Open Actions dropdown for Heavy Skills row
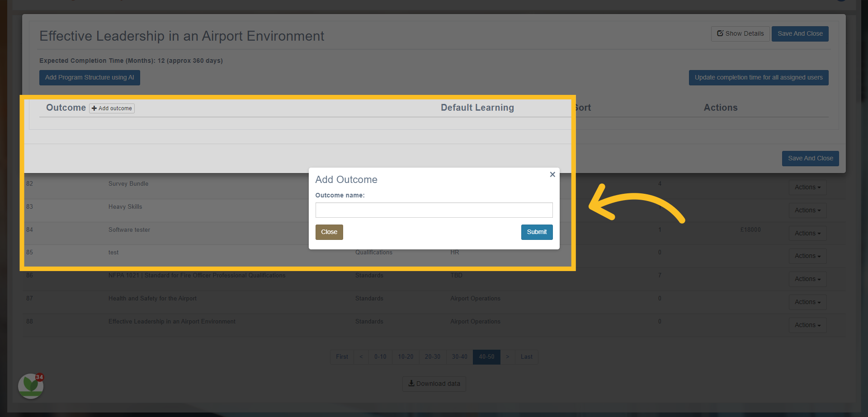This screenshot has width=868, height=417. [807, 211]
